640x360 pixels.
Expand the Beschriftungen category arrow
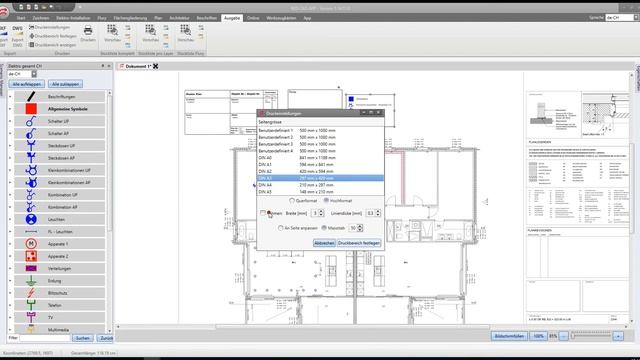click(10, 97)
